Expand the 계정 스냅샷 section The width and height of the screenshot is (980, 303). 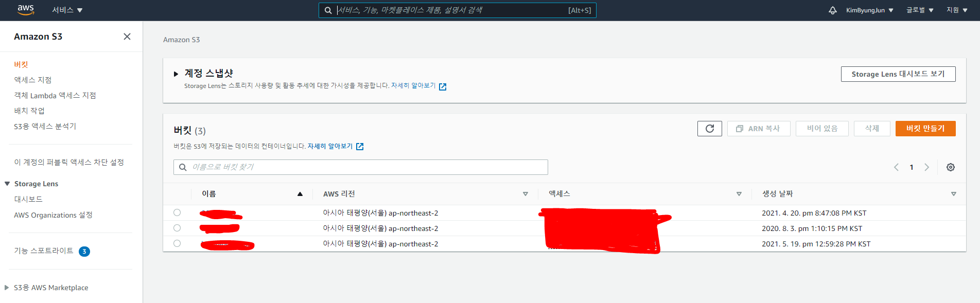tap(176, 74)
